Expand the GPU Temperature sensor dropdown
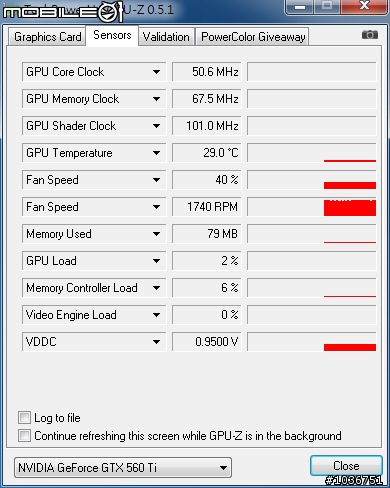Screen dimensions: 390x488 coord(156,153)
